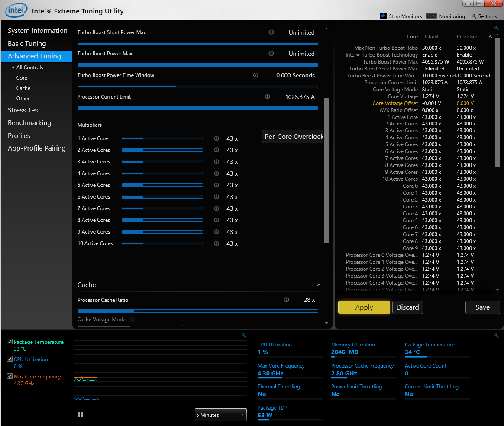Open the Monitoring view icon
Image resolution: width=504 pixels, height=426 pixels.
pyautogui.click(x=431, y=16)
